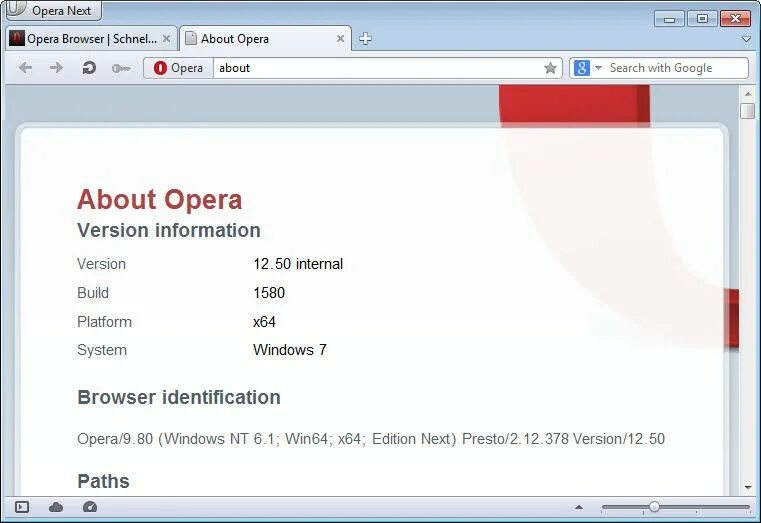Select the build number 1580
This screenshot has height=523, width=761.
tap(269, 293)
